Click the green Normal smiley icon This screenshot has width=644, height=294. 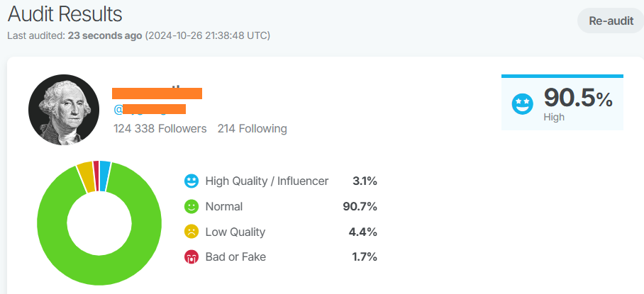pyautogui.click(x=191, y=206)
